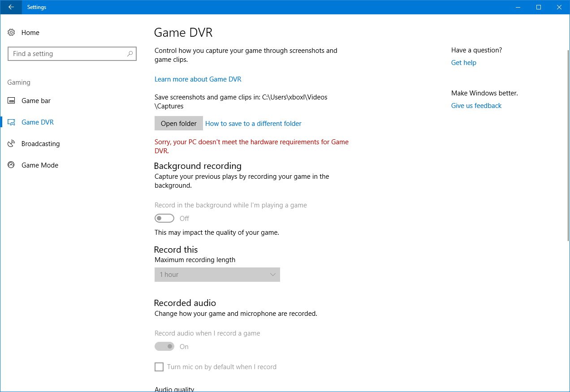Open the Maximum recording length dropdown
The image size is (570, 392).
(217, 275)
